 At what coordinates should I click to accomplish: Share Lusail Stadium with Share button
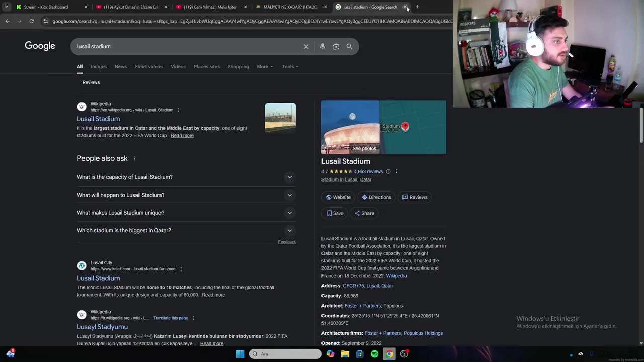(364, 213)
